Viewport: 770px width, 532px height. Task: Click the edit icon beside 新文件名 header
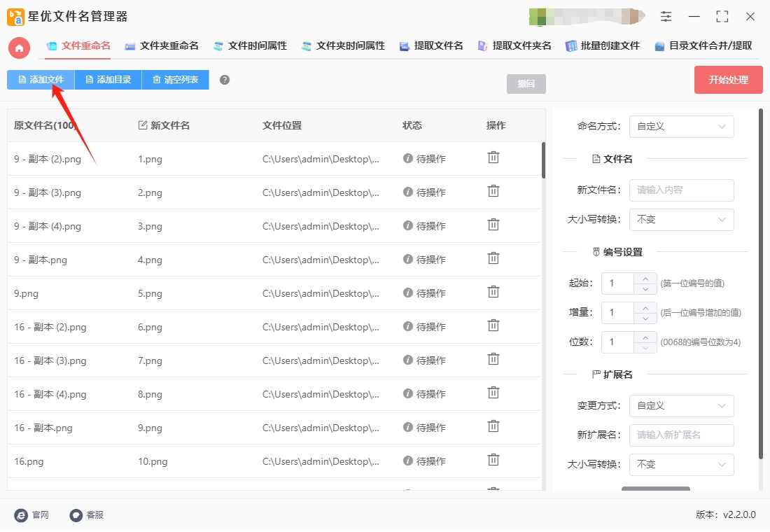(x=143, y=125)
